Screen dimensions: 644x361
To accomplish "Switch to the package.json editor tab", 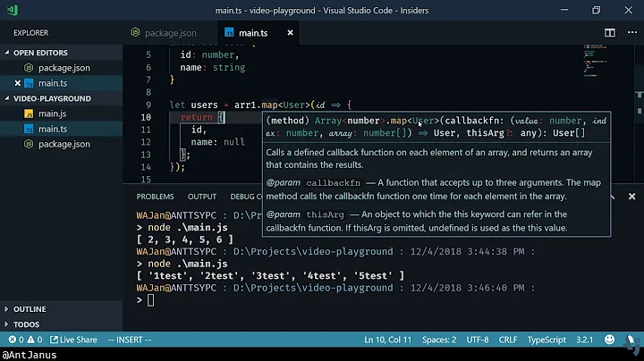I will click(x=168, y=33).
